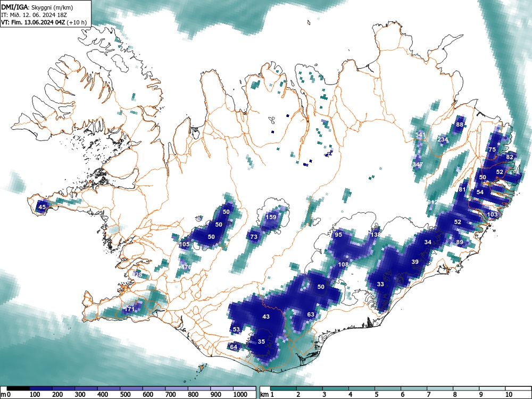Click the visibility value 347 on the map

click(x=418, y=164)
